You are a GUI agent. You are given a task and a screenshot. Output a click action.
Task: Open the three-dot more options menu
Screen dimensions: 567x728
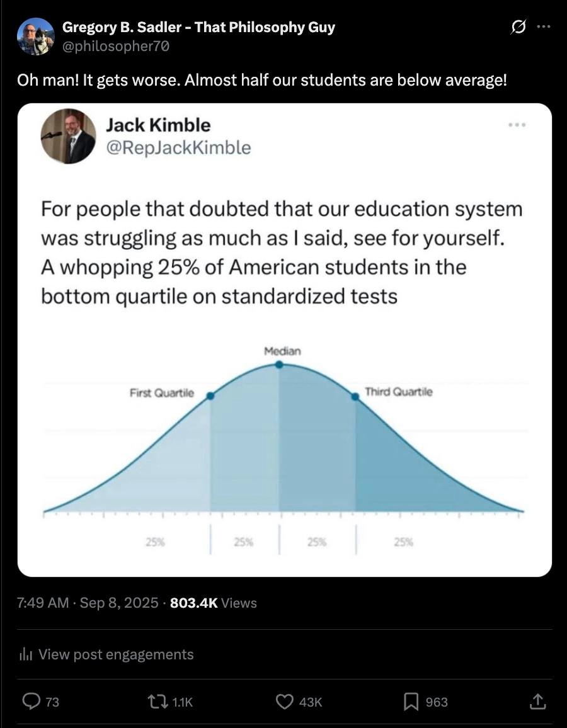(x=543, y=28)
